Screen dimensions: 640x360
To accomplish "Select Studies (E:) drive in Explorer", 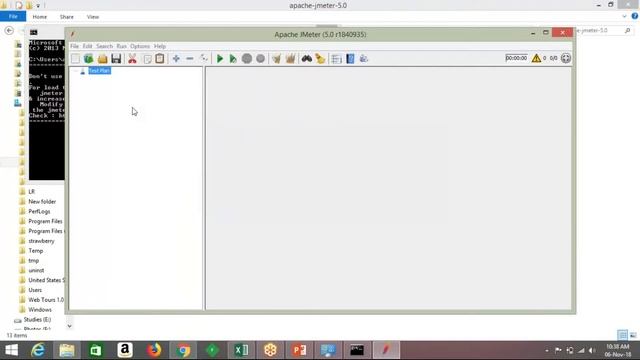I will click(37, 320).
